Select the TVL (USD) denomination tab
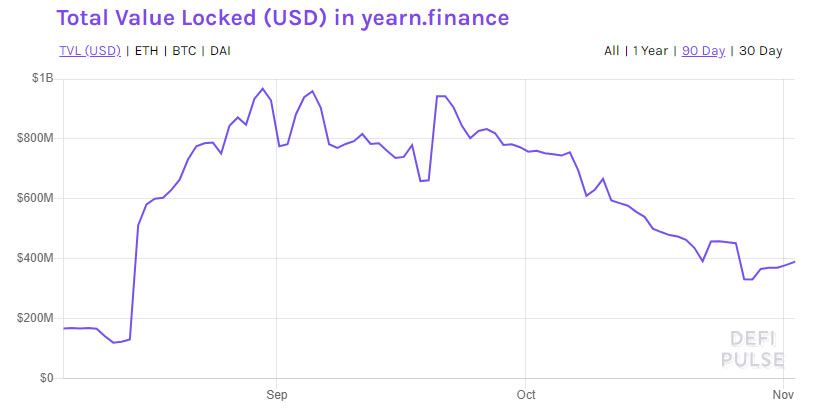The image size is (816, 408). pos(89,51)
